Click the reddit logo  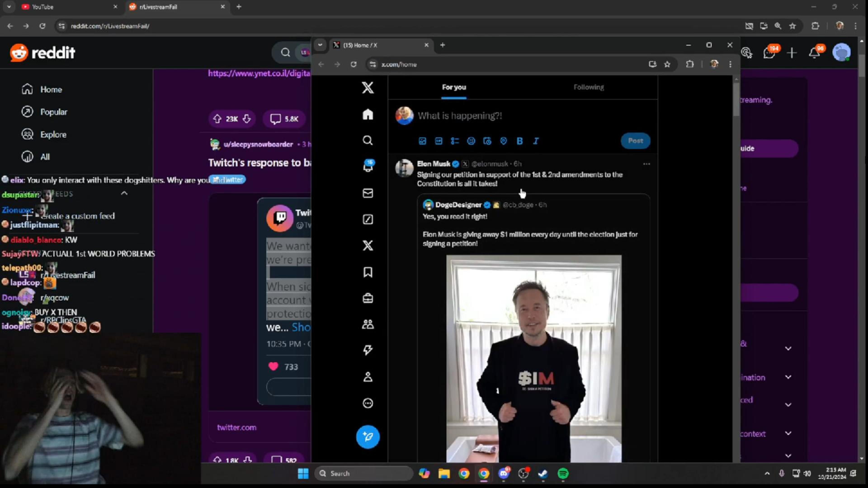(x=42, y=53)
